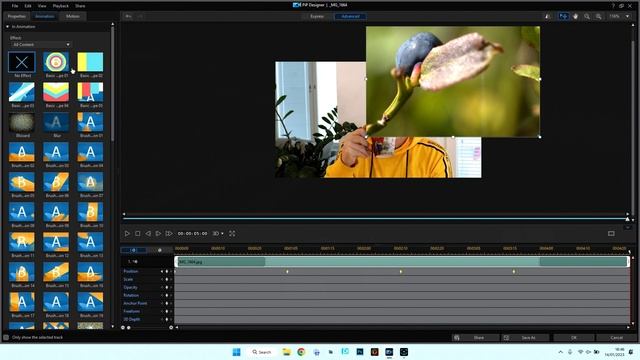640x360 pixels.
Task: Switch to the Properties tab
Action: tap(17, 16)
